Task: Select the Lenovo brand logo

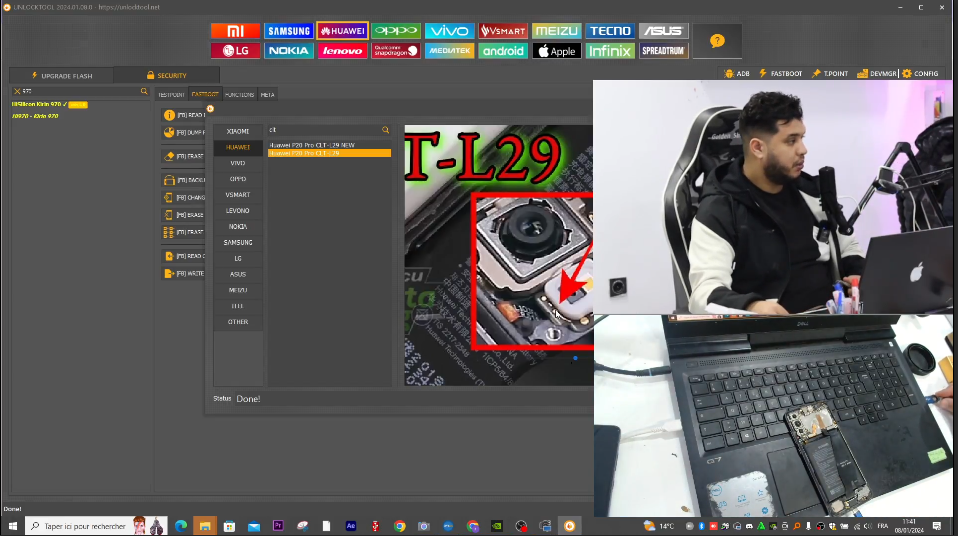Action: coord(342,51)
